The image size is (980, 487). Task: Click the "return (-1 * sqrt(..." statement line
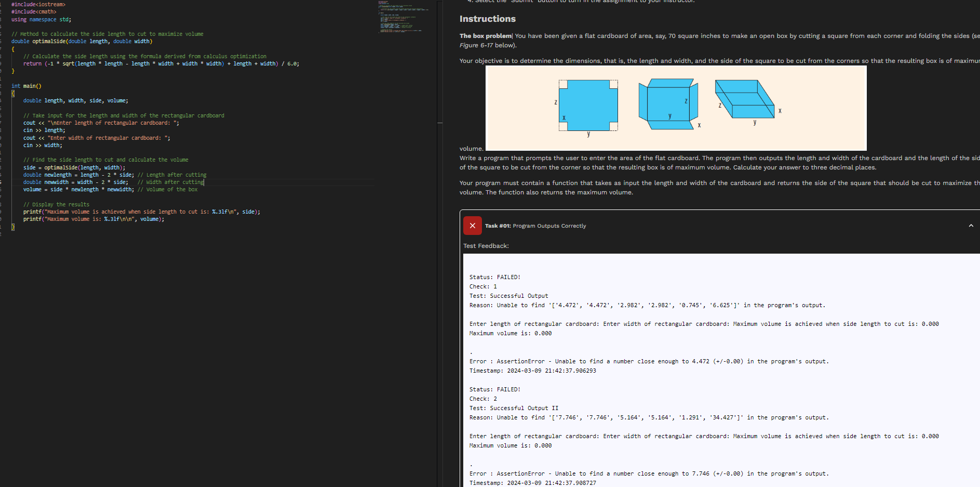tap(161, 63)
